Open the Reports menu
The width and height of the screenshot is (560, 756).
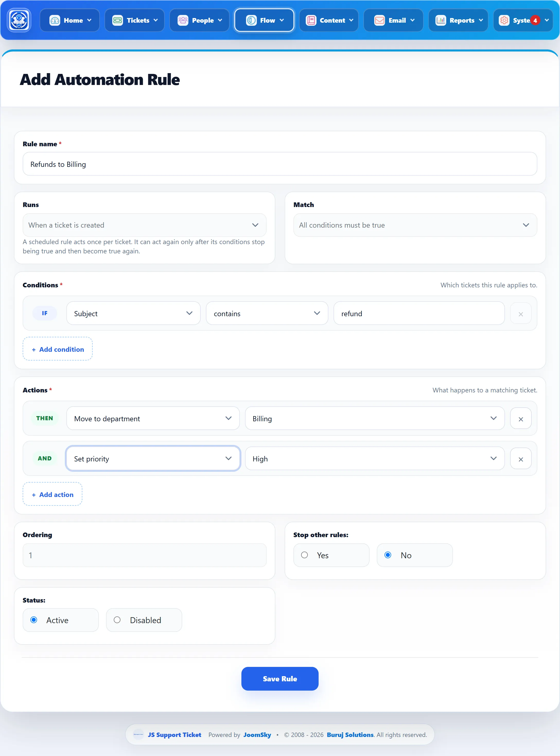[458, 20]
